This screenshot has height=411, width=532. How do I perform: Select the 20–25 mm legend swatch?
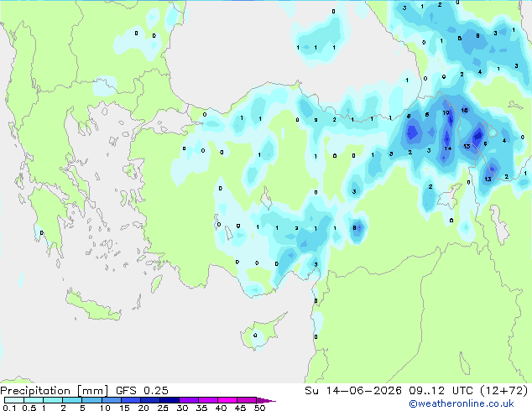click(x=150, y=400)
